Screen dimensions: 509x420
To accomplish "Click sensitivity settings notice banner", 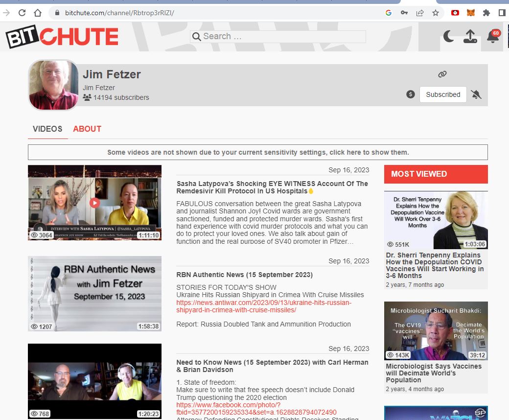I will click(x=258, y=152).
